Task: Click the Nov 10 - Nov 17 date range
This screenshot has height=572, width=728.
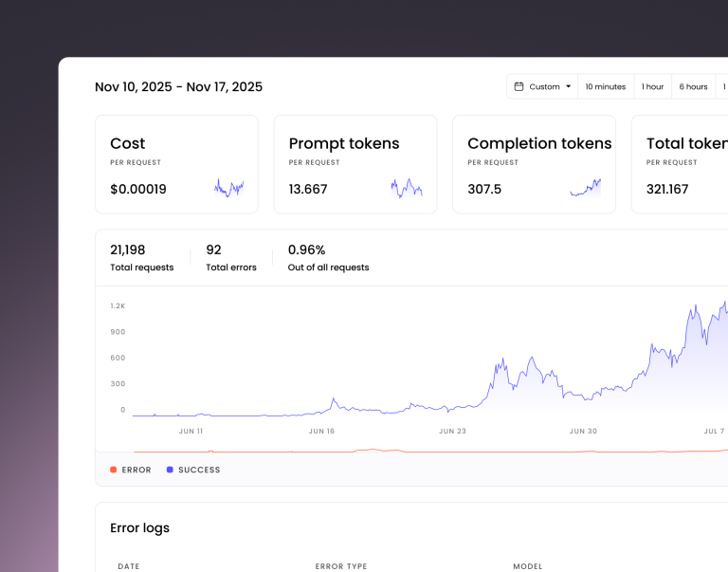Action: [178, 87]
